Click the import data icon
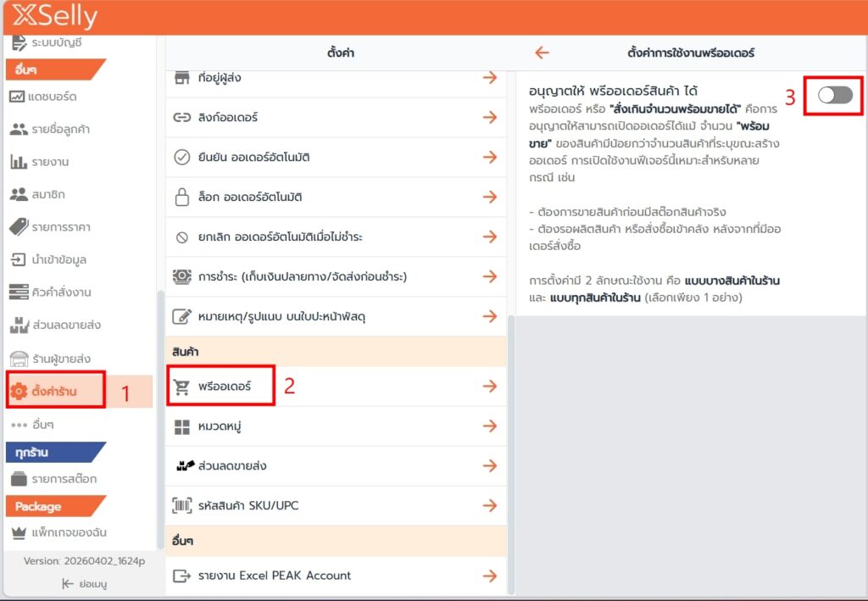The image size is (868, 601). 18,260
